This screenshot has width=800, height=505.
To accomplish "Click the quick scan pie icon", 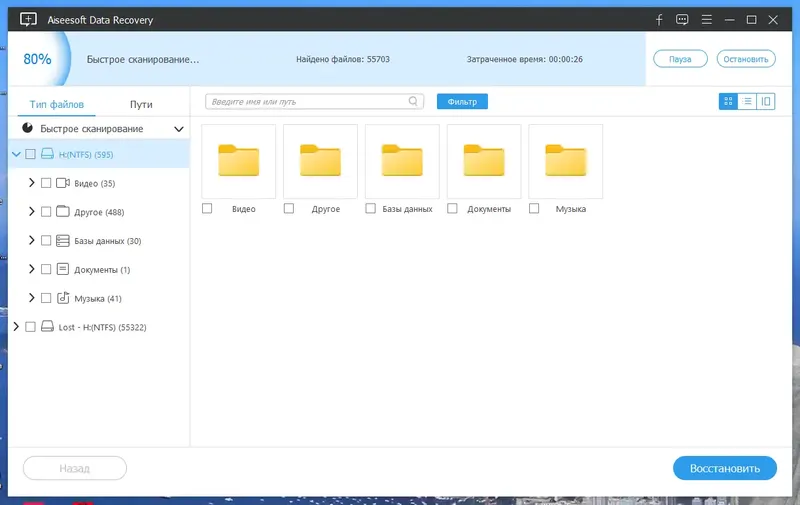I will pyautogui.click(x=28, y=128).
